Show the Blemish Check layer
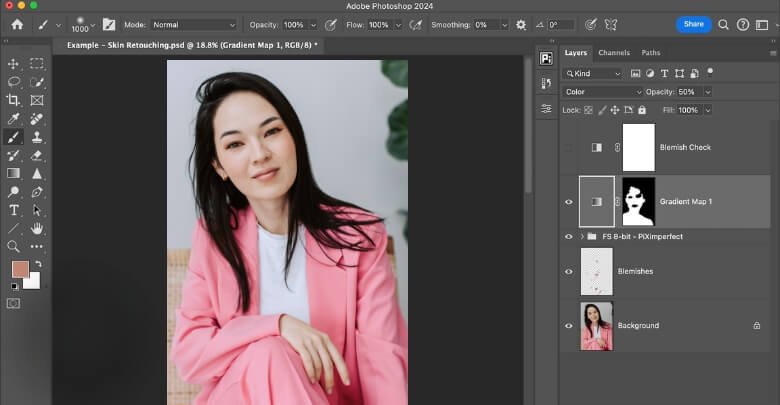 pyautogui.click(x=569, y=147)
